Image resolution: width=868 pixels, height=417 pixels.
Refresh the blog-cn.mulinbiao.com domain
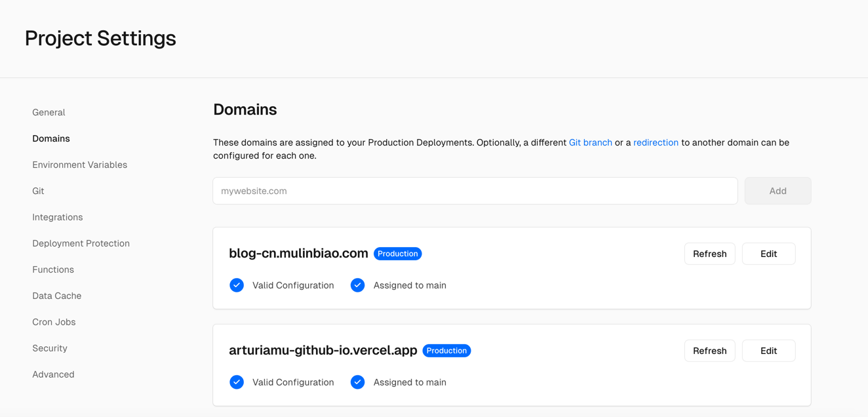709,254
